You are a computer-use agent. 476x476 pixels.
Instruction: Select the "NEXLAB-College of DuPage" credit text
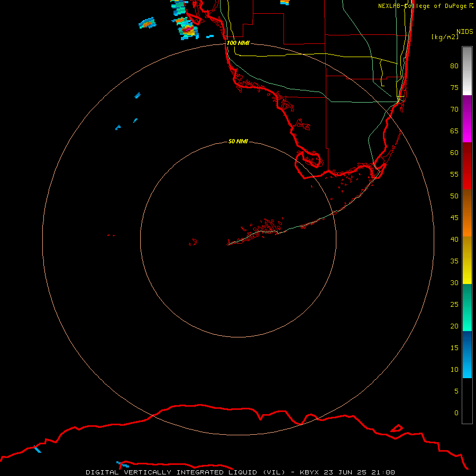coord(423,6)
